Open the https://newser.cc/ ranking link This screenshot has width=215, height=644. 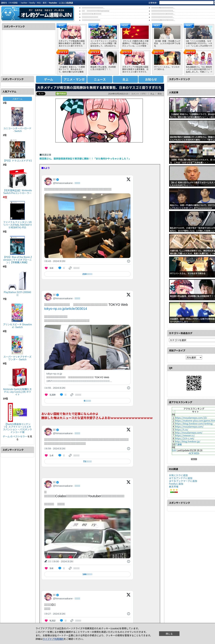(185, 435)
